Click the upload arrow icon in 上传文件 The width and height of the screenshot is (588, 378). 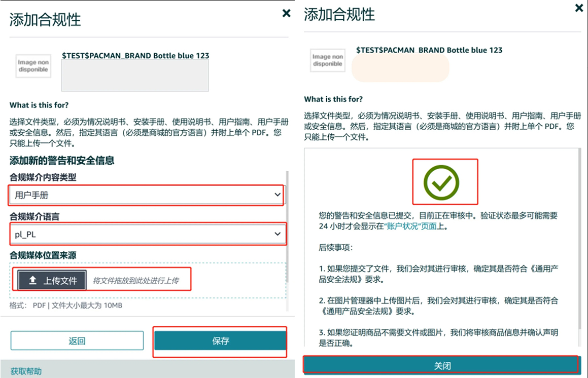tap(32, 281)
